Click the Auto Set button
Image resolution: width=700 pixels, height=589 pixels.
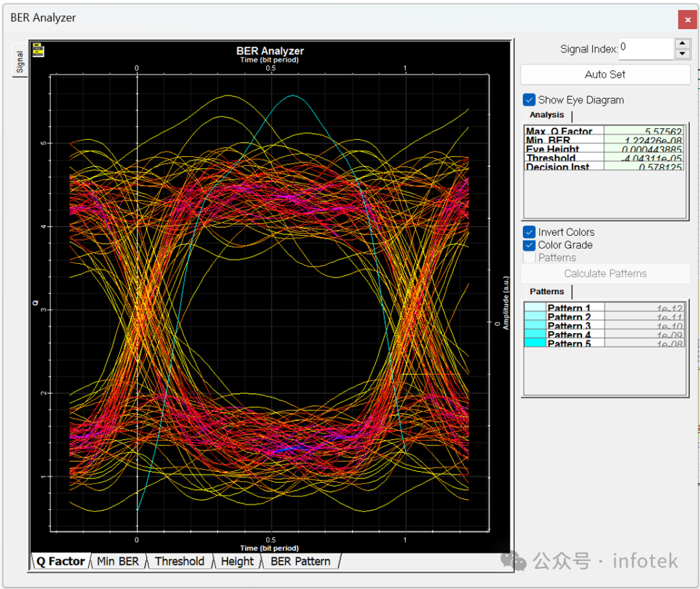tap(605, 75)
